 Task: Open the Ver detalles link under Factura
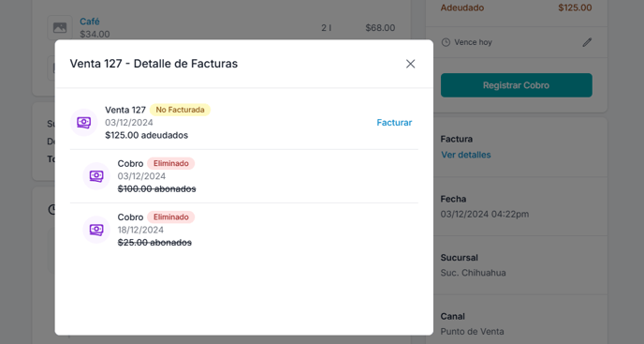466,155
